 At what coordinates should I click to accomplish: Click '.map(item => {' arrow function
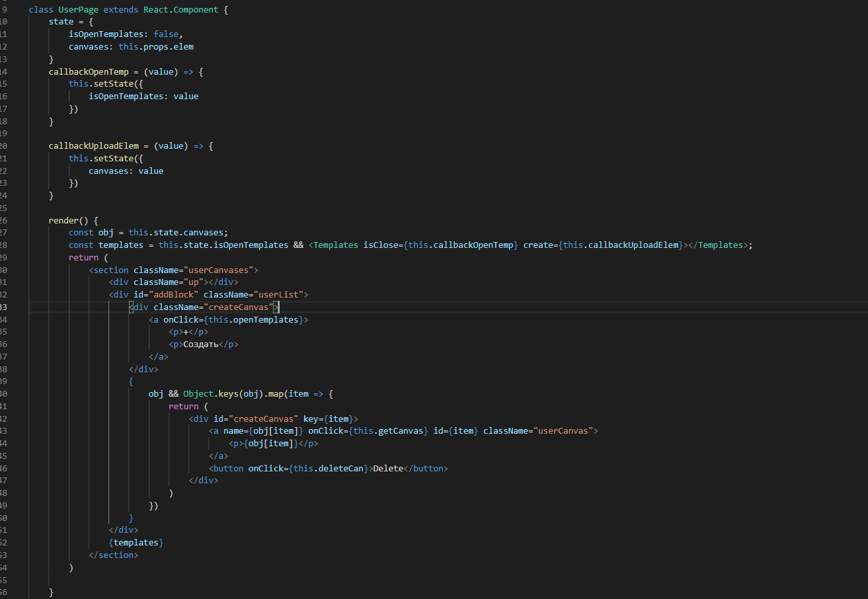299,393
